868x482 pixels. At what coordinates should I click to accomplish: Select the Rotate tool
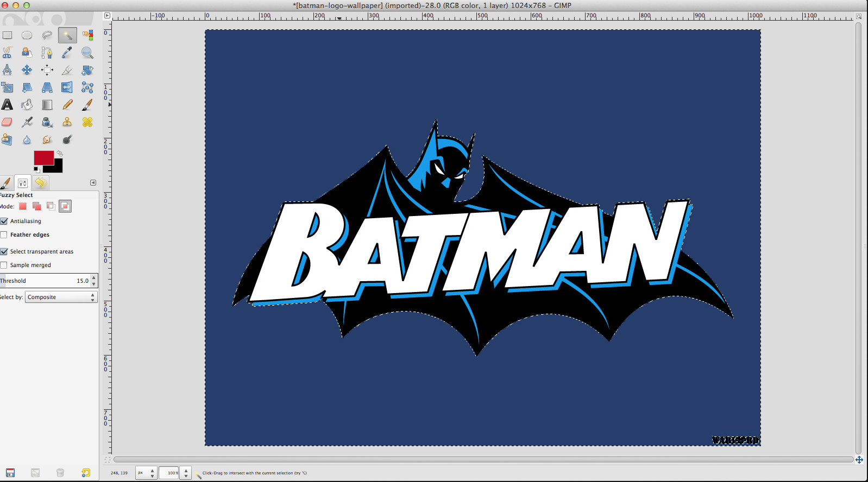coord(87,70)
